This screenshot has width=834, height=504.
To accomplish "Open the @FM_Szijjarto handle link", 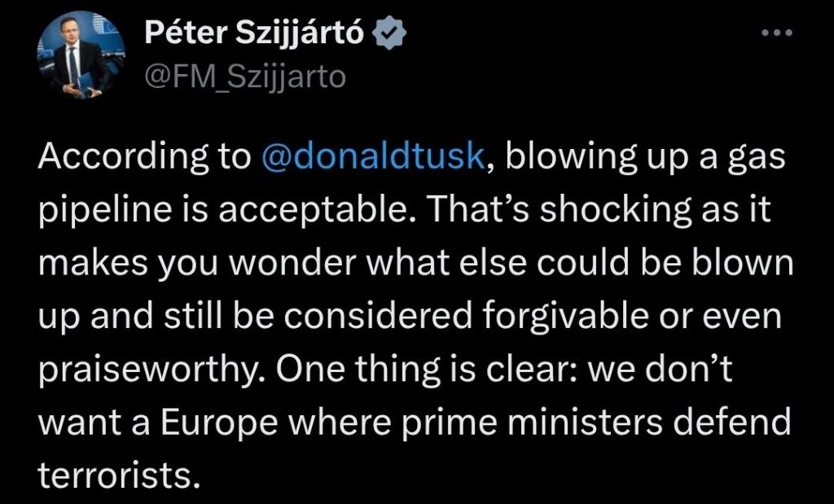I will click(244, 77).
